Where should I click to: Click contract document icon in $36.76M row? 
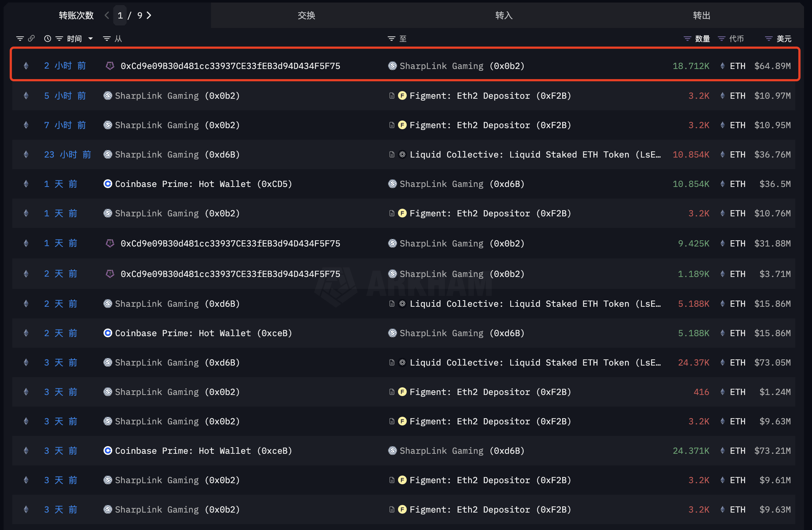point(391,154)
